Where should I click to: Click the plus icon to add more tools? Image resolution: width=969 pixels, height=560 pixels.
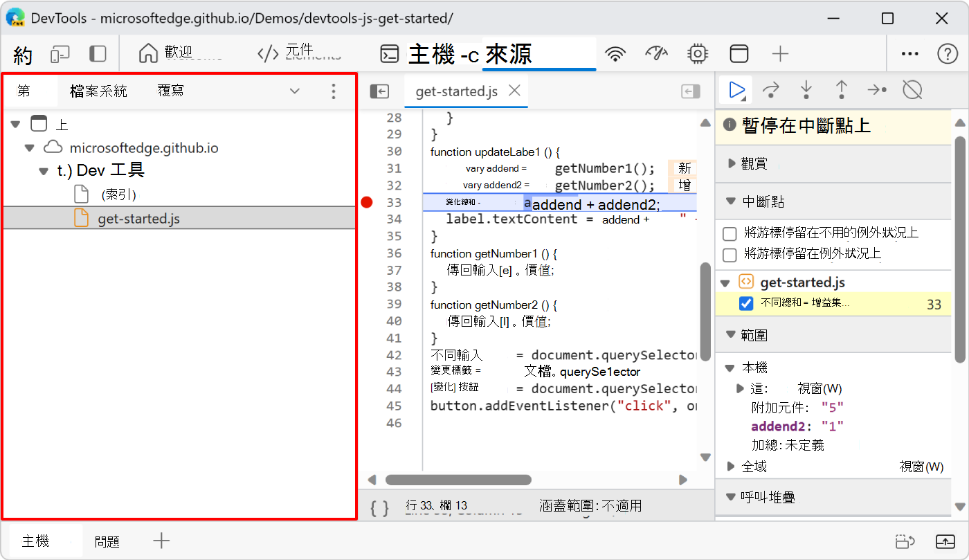(780, 54)
